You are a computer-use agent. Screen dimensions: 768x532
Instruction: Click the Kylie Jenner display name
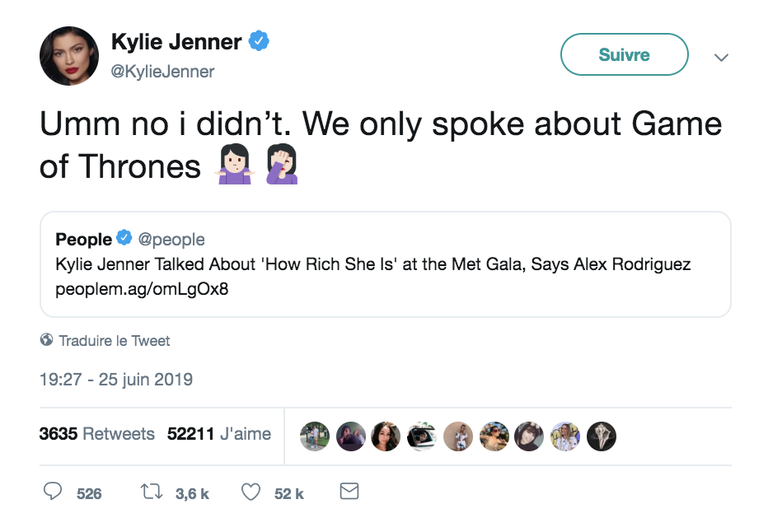(176, 42)
